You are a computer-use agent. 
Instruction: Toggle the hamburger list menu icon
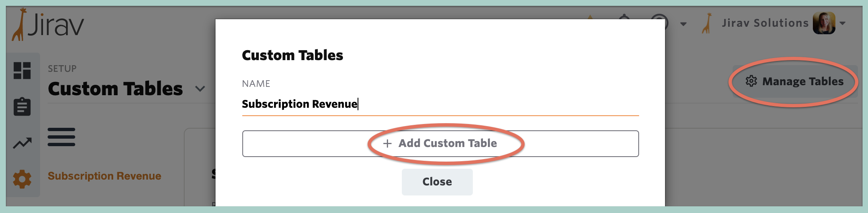61,137
